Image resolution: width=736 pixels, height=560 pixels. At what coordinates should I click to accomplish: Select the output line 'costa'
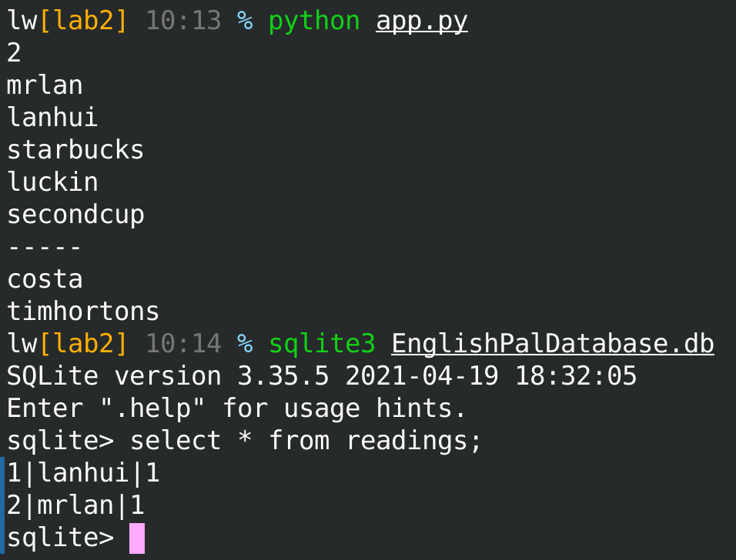[45, 279]
